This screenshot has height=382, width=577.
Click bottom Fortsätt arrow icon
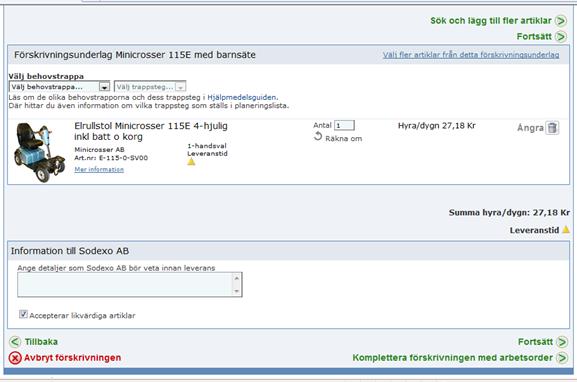click(x=562, y=342)
